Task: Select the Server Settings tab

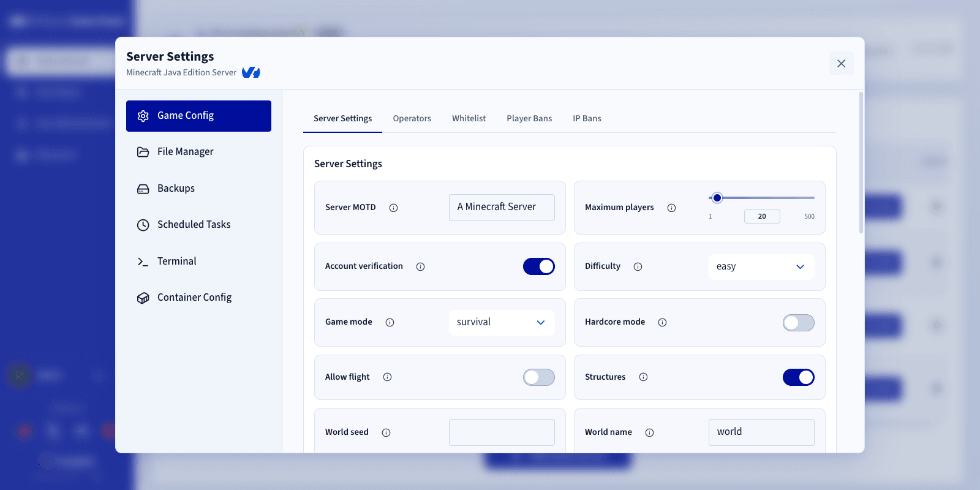Action: [342, 118]
